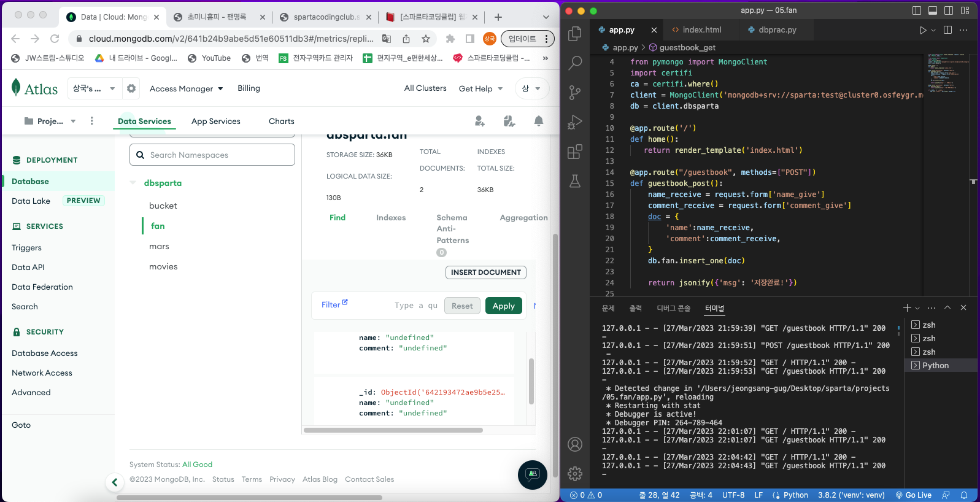The height and width of the screenshot is (502, 980).
Task: Run the Python file with the play icon
Action: coord(923,30)
